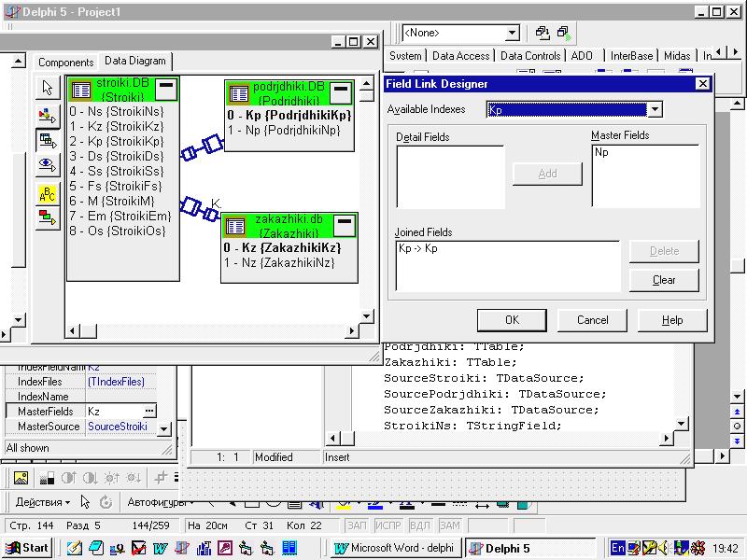Open the Midas palette tab
Screen dimensions: 747x560
click(677, 56)
